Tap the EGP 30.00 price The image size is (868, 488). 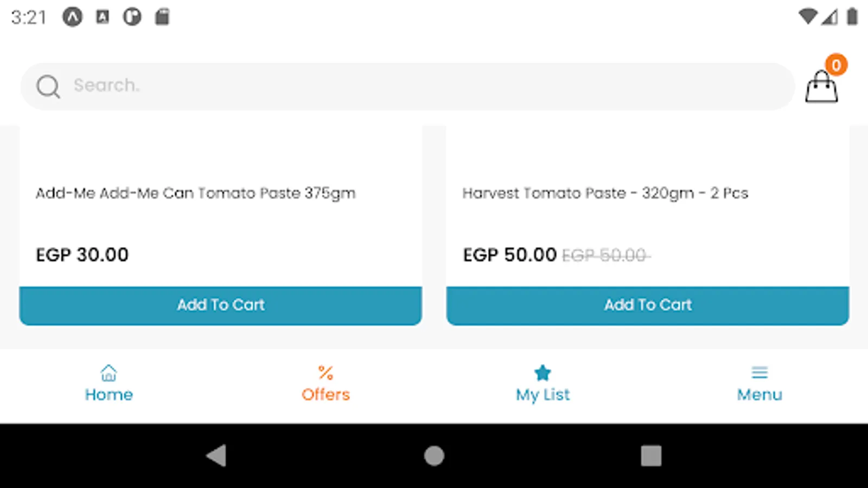(x=82, y=255)
